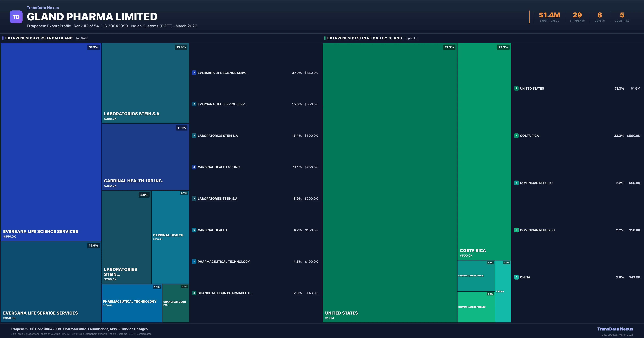644x338 pixels.
Task: Click rank 3 badge beside Laboratorios Stein S.A
Action: click(x=194, y=135)
